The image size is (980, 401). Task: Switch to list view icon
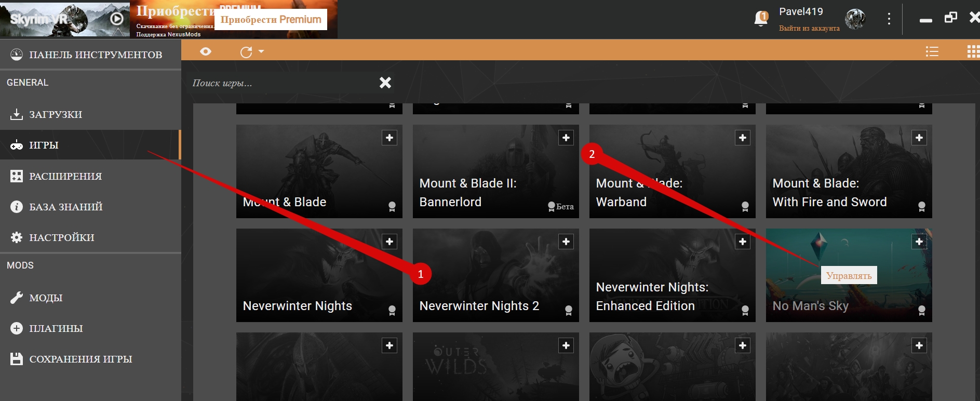coord(932,51)
